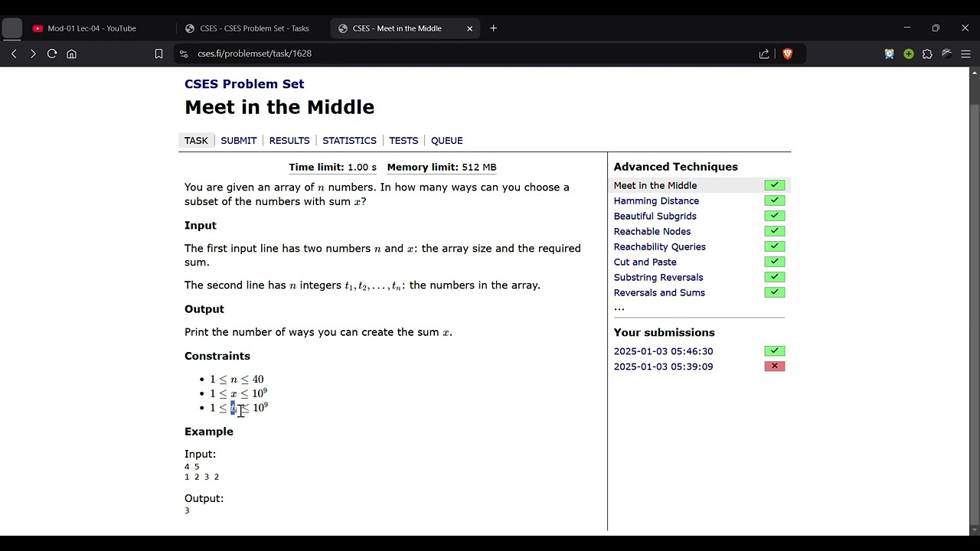Go forward to the next page
Viewport: 980px width, 551px height.
pyautogui.click(x=33, y=54)
